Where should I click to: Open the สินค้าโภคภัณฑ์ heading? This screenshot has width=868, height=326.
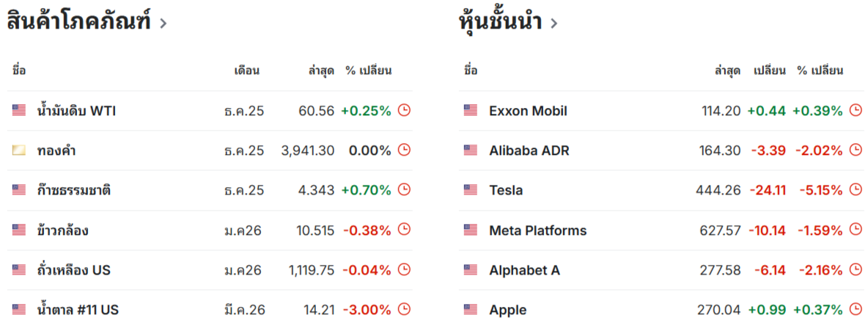click(78, 22)
